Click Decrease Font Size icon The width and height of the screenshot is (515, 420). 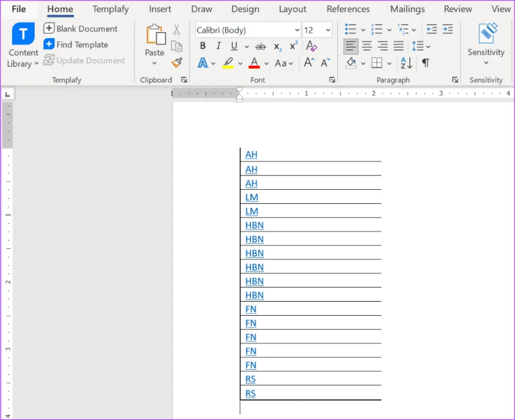pos(326,62)
